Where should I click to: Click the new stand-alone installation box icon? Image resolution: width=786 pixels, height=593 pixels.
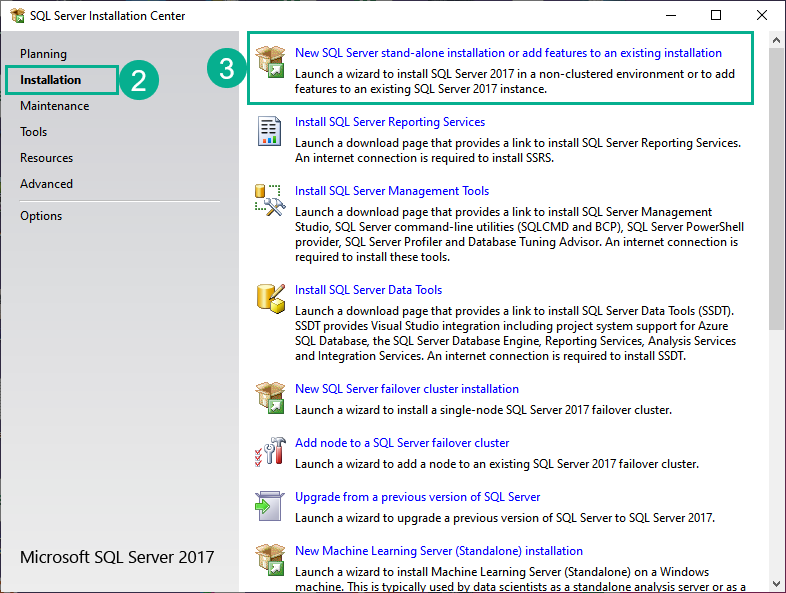coord(270,62)
